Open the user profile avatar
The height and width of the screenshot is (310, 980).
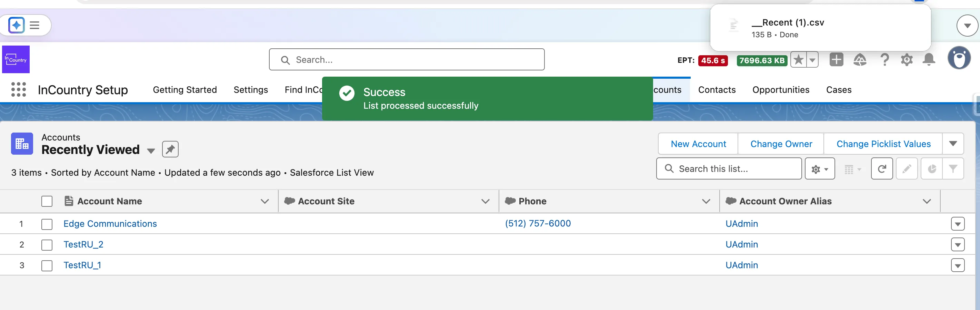click(x=959, y=58)
